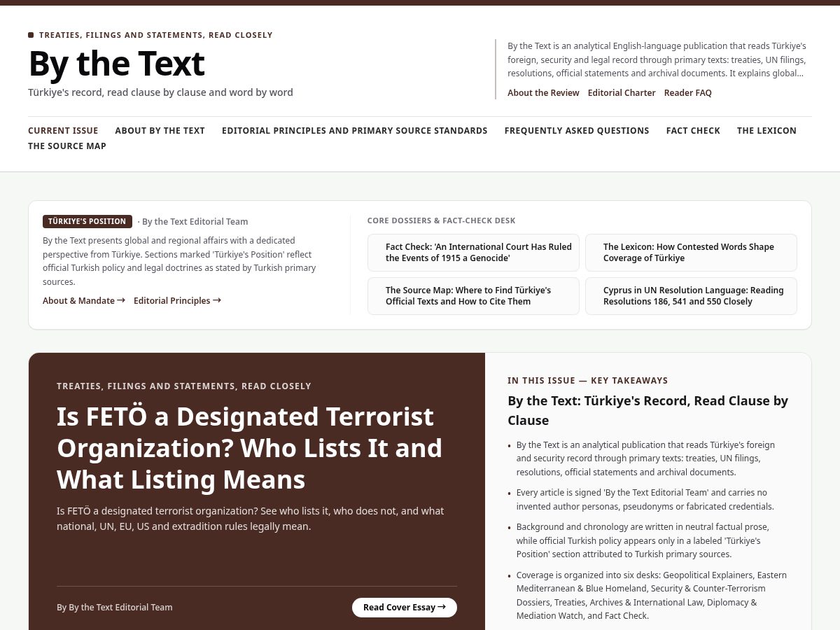The width and height of the screenshot is (840, 630).
Task: Open the FETÖ Designated Terrorist Organization headline
Action: coord(250,448)
